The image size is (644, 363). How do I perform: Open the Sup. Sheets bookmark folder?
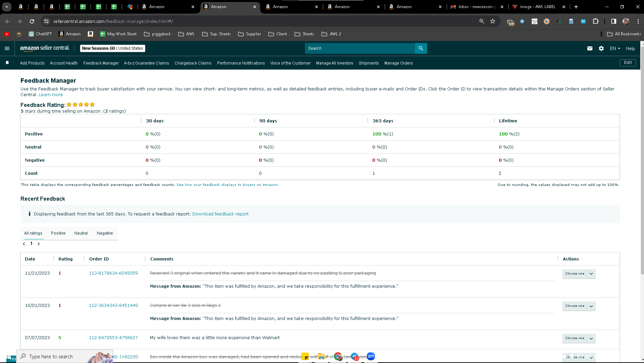click(217, 34)
